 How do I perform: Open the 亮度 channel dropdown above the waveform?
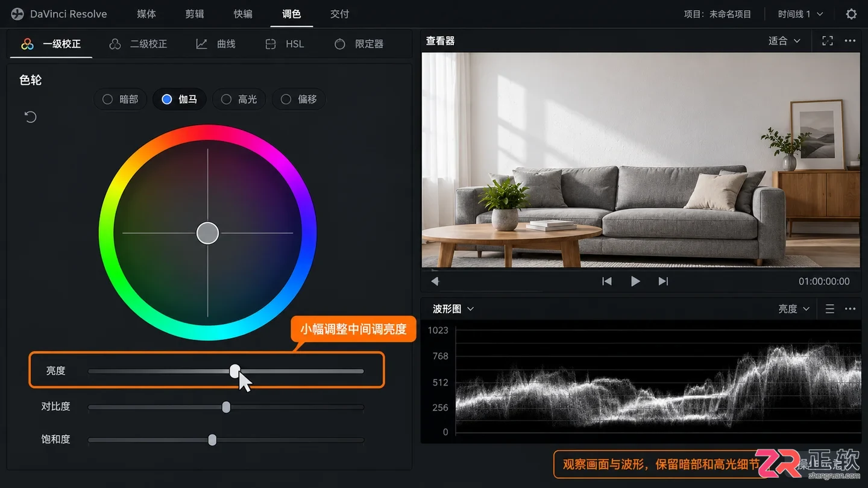pyautogui.click(x=794, y=309)
